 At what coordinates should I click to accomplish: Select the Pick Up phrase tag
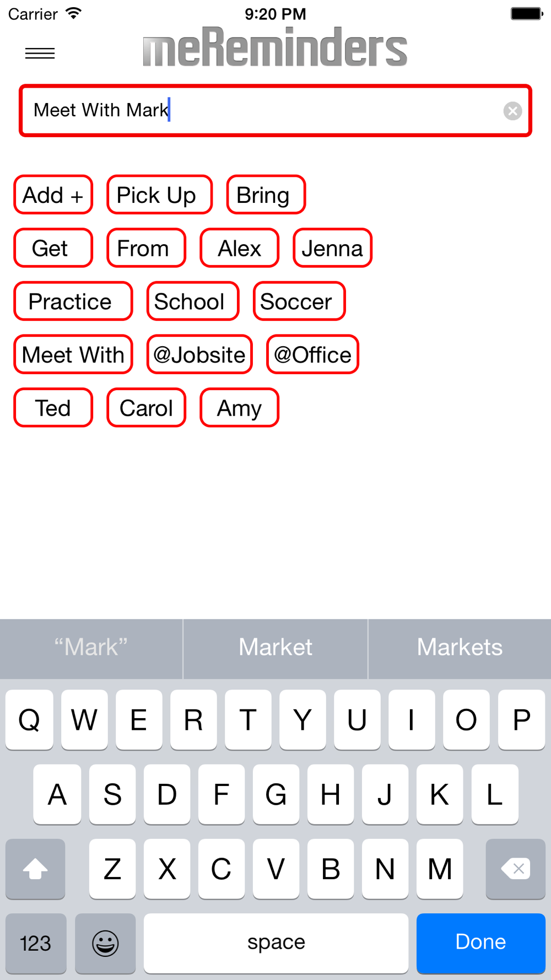tap(159, 195)
